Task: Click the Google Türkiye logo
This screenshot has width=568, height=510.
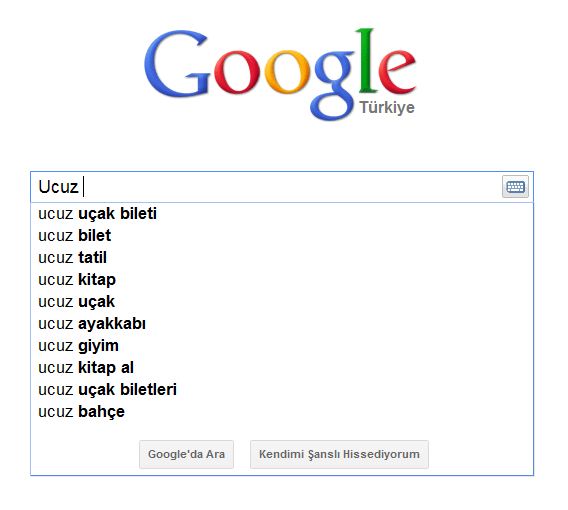Action: pos(280,74)
